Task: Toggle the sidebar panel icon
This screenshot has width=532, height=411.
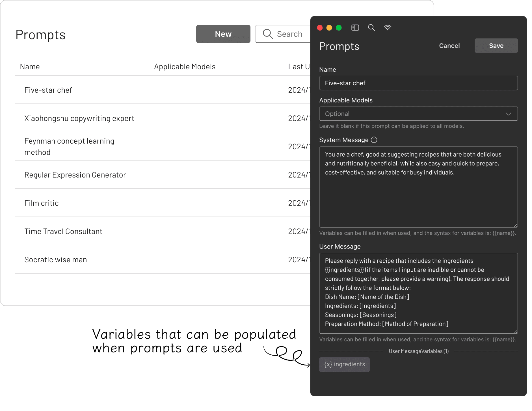Action: click(x=355, y=27)
